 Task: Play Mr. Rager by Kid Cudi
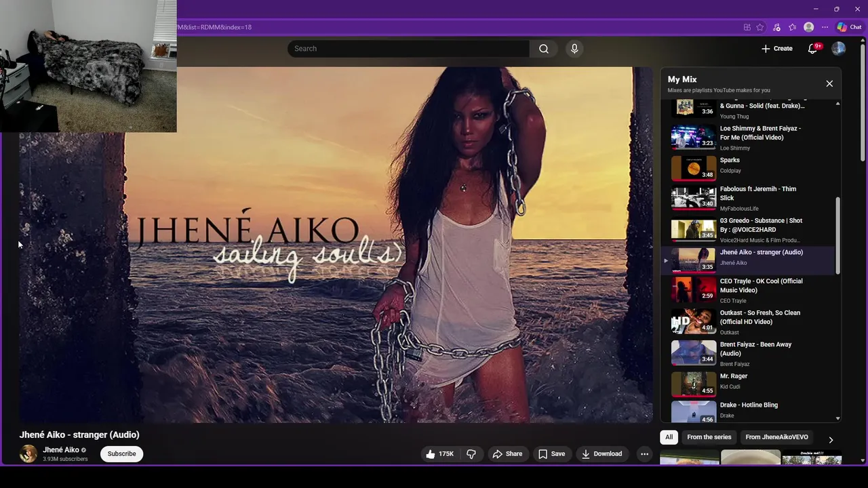749,383
